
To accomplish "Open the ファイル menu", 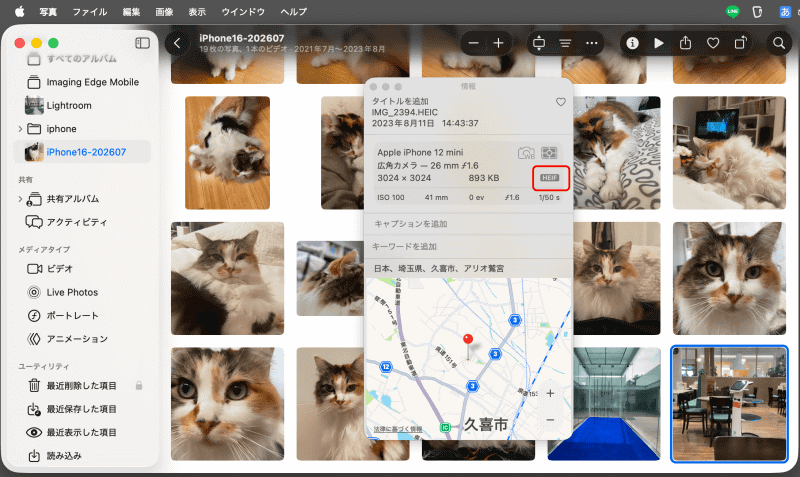I will (89, 11).
